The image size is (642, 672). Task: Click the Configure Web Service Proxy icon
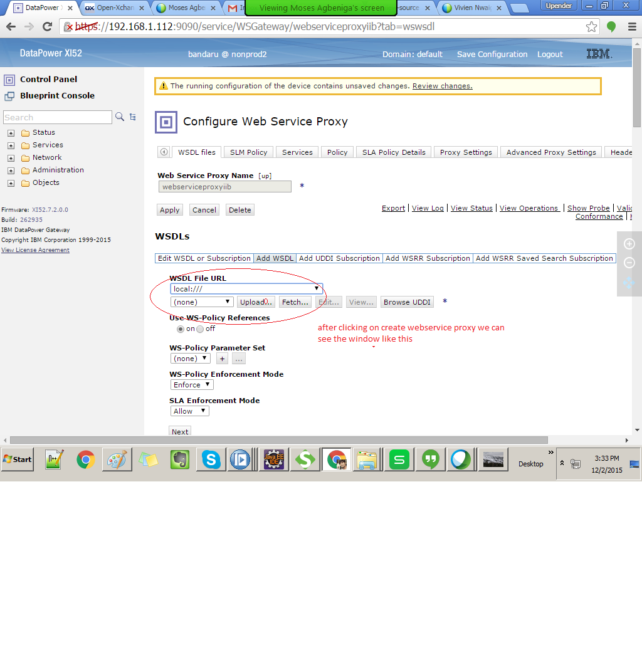(x=166, y=122)
